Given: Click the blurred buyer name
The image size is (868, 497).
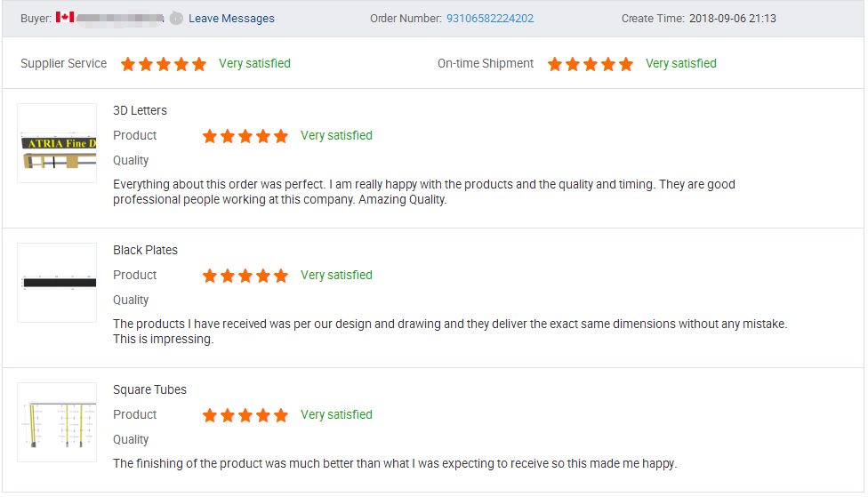Looking at the screenshot, I should (120, 19).
